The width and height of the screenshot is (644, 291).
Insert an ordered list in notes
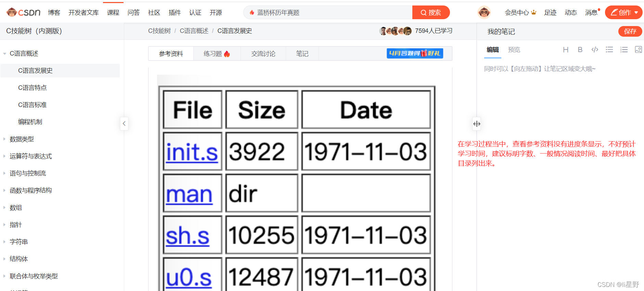tap(624, 50)
